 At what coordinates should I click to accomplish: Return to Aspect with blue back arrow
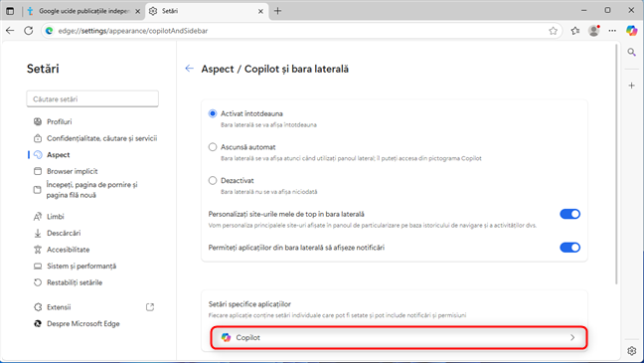point(189,69)
